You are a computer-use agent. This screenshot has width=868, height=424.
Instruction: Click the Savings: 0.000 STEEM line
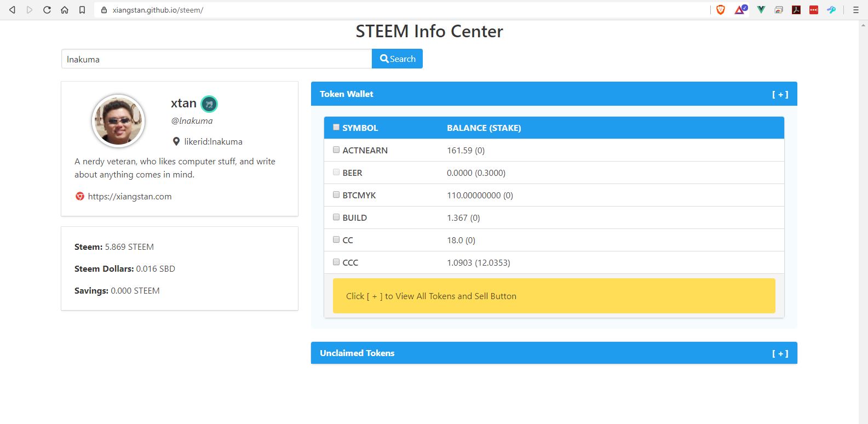tap(117, 291)
